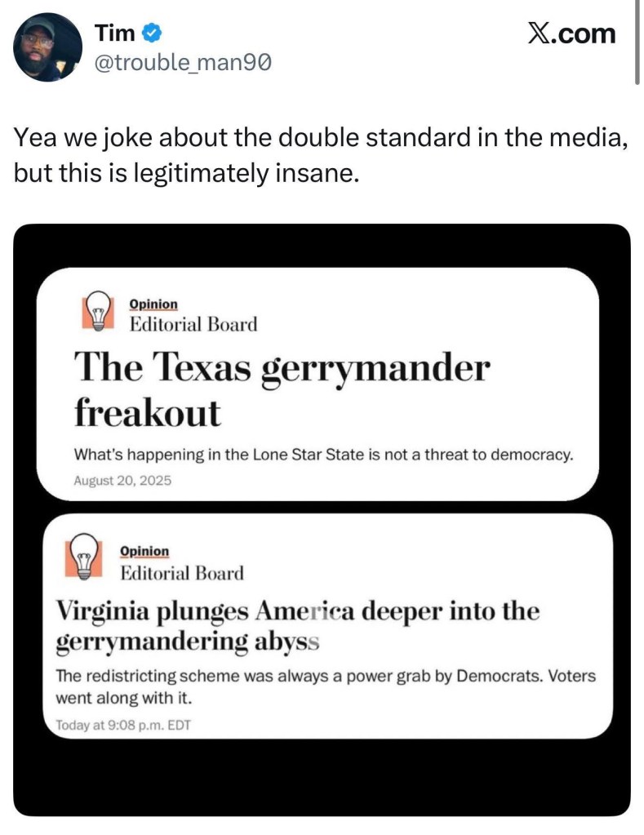Open the display name Tim
Viewport: 644px width, 835px height.
(x=114, y=33)
